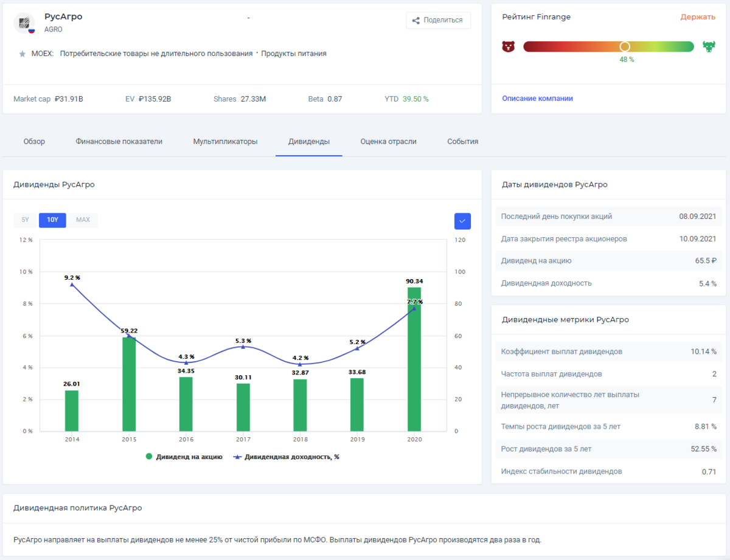Image resolution: width=730 pixels, height=560 pixels.
Task: Click the Дивидендная политика РусАгро heading
Action: coord(78,508)
